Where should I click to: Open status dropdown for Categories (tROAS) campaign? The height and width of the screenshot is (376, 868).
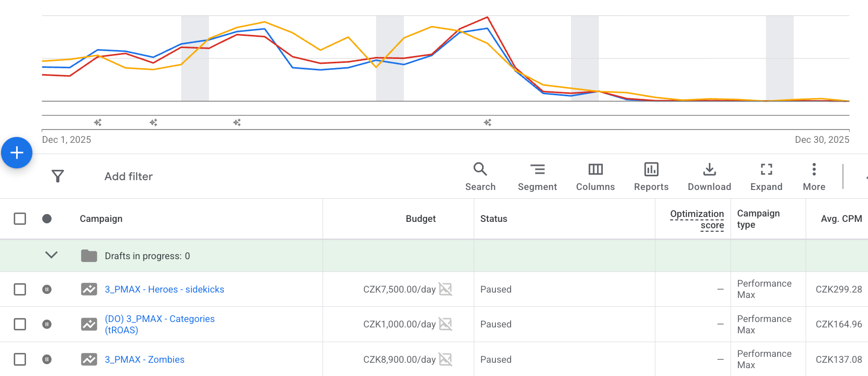tap(47, 324)
